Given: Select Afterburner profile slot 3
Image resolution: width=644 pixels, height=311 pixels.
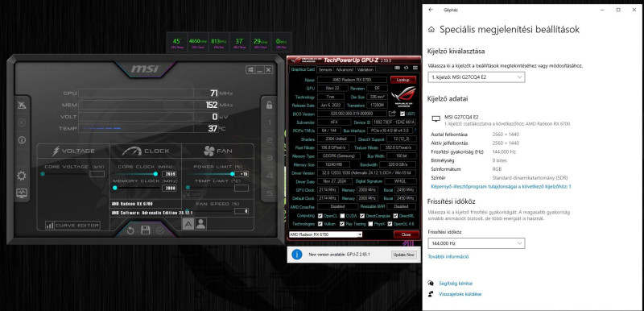Looking at the screenshot, I should click(x=270, y=158).
